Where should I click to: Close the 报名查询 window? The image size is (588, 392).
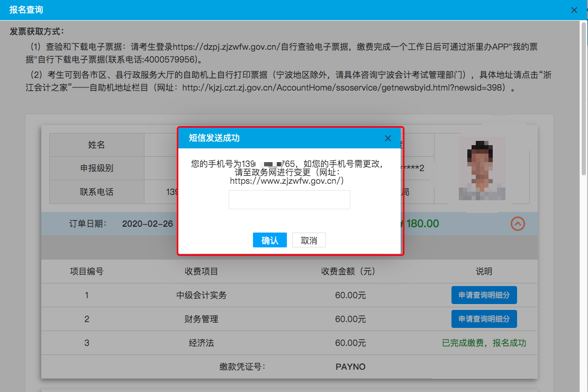pos(574,10)
